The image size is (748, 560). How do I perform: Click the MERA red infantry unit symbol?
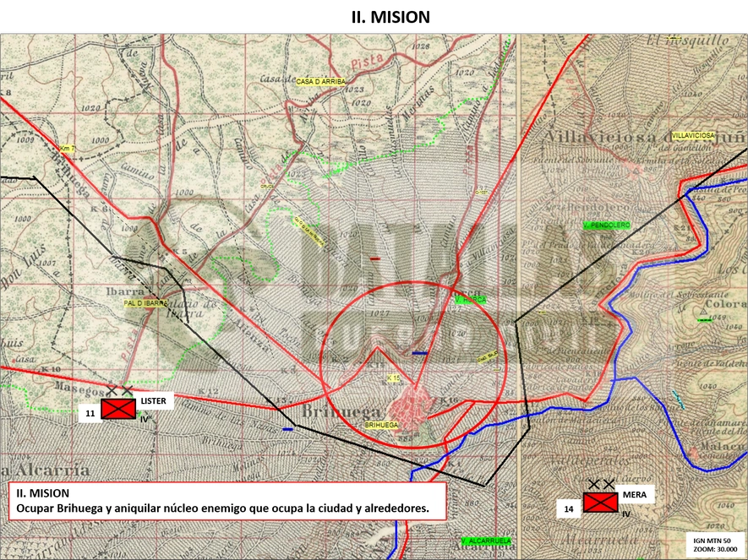click(x=601, y=503)
